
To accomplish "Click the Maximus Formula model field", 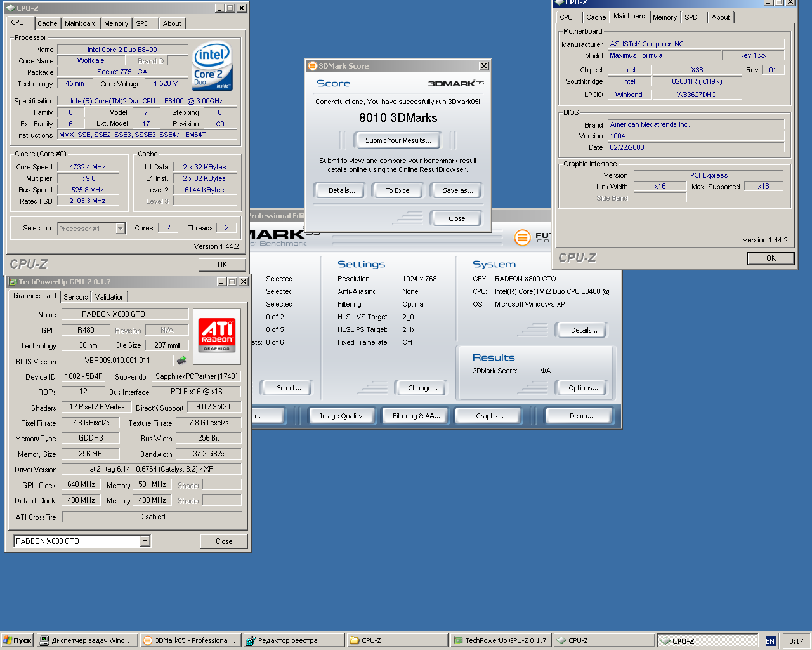I will [x=664, y=56].
